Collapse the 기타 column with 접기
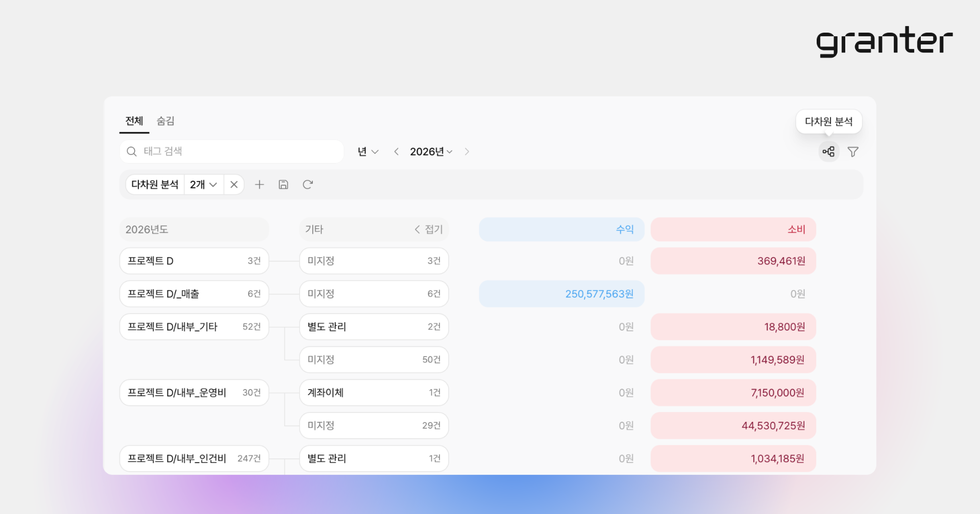The image size is (980, 514). (429, 229)
